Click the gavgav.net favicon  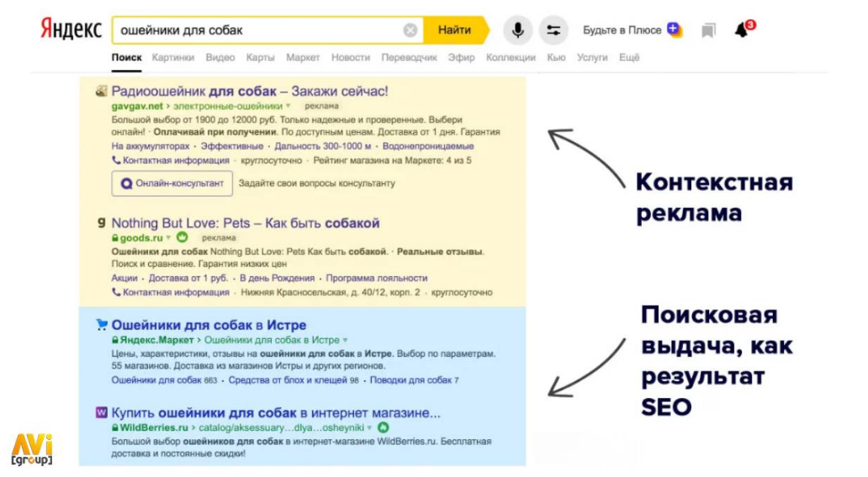point(101,91)
